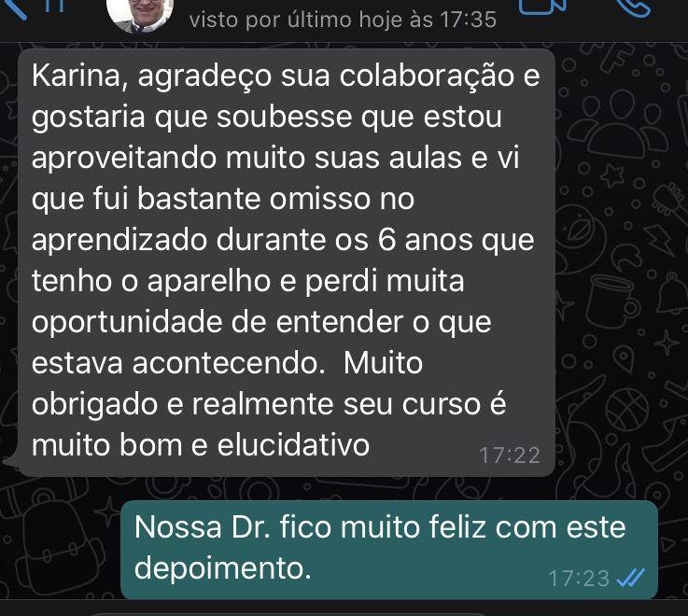
Task: Tap the word 'elucidativo' in the received message
Action: coord(293,445)
